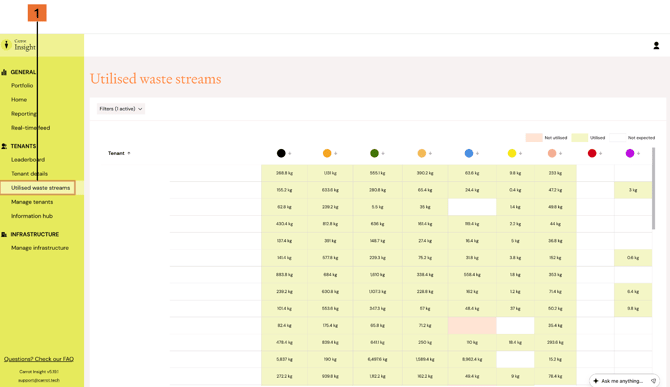Select the purple waste stream circle
Image resolution: width=670 pixels, height=387 pixels.
pos(630,153)
